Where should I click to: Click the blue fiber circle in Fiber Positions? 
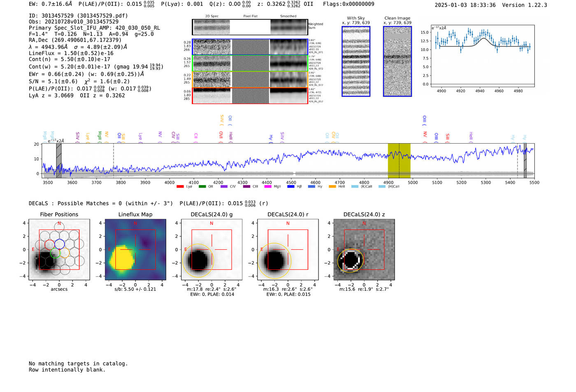tap(59, 244)
